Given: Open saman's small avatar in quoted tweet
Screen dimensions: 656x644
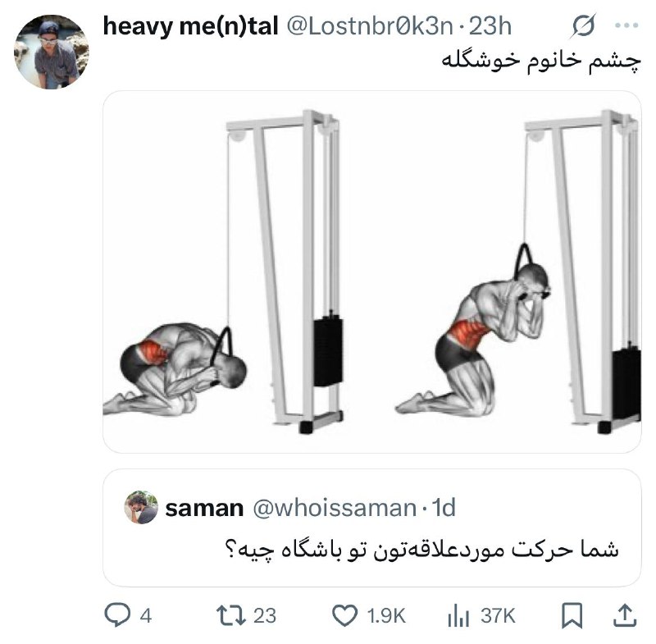Looking at the screenshot, I should tap(141, 507).
